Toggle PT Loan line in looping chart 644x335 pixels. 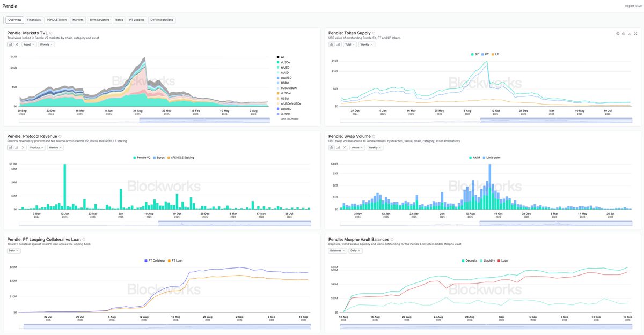[x=175, y=260]
